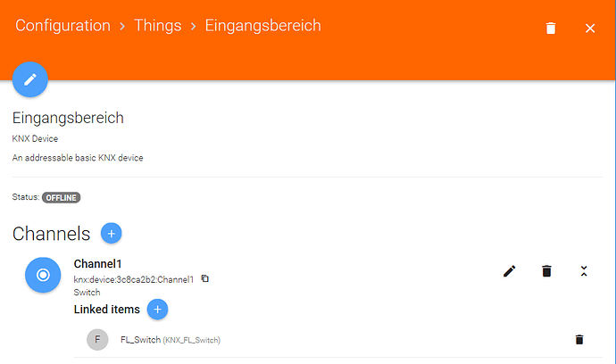The width and height of the screenshot is (616, 364).
Task: Open the FL_Switch linked item
Action: [x=142, y=340]
